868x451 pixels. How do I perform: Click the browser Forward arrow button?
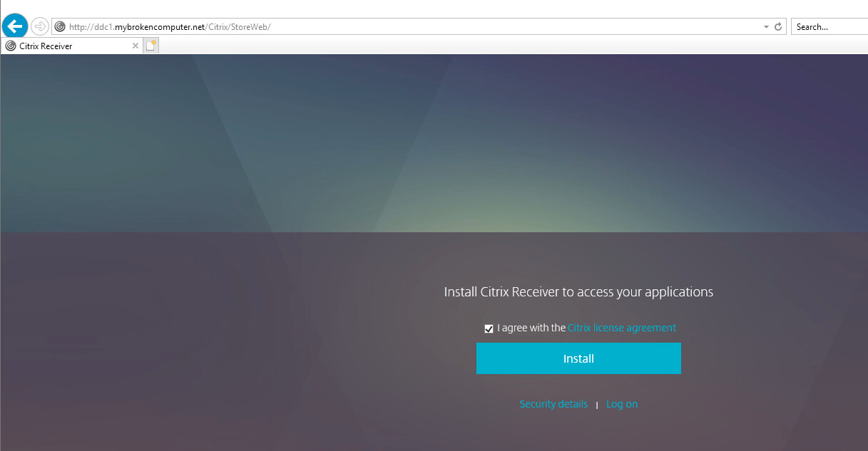40,26
